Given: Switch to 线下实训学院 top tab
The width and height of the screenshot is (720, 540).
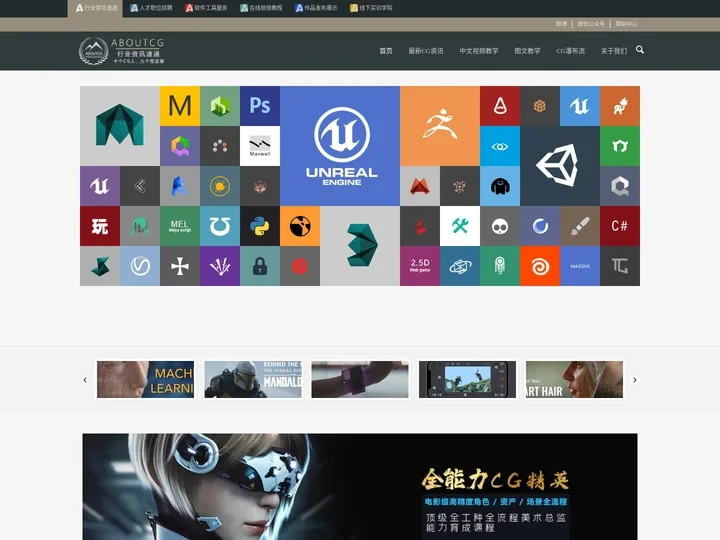Looking at the screenshot, I should coord(371,8).
